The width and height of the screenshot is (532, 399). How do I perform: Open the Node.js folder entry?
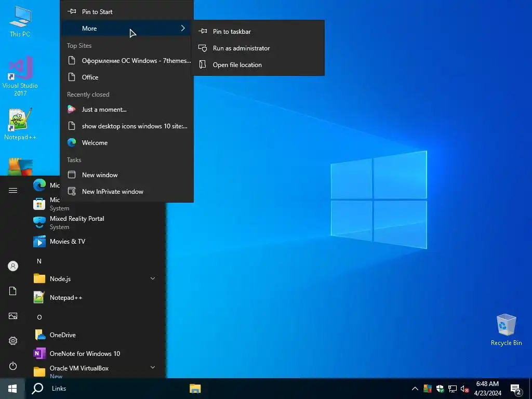pos(96,279)
